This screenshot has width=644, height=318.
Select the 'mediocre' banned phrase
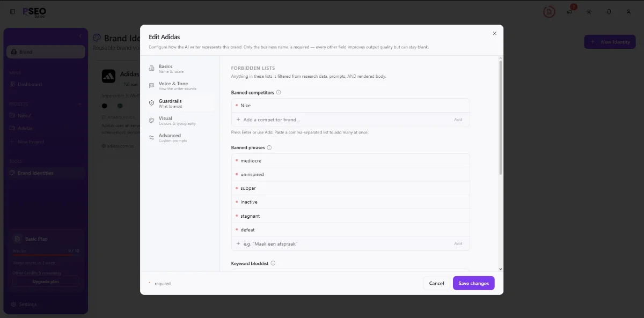(x=350, y=160)
